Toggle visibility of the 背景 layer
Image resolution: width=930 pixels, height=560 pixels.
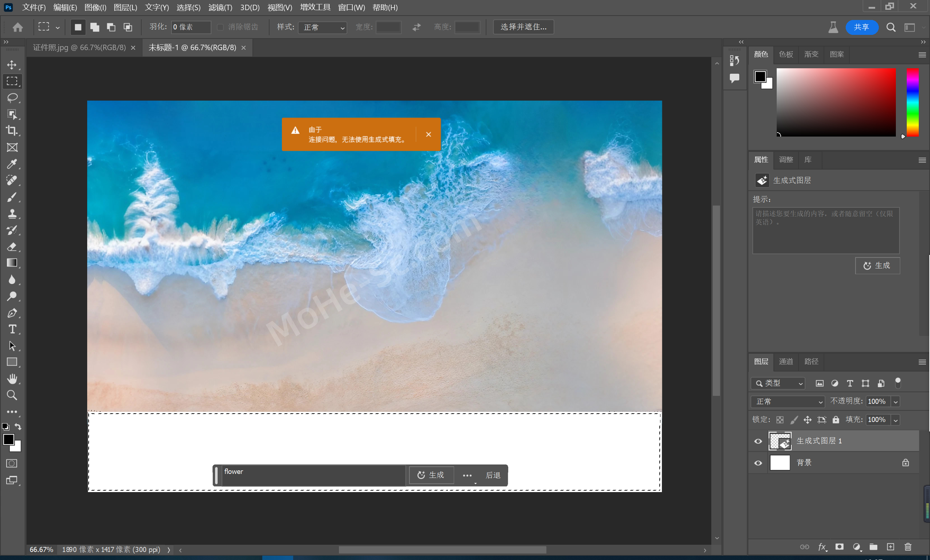click(758, 463)
